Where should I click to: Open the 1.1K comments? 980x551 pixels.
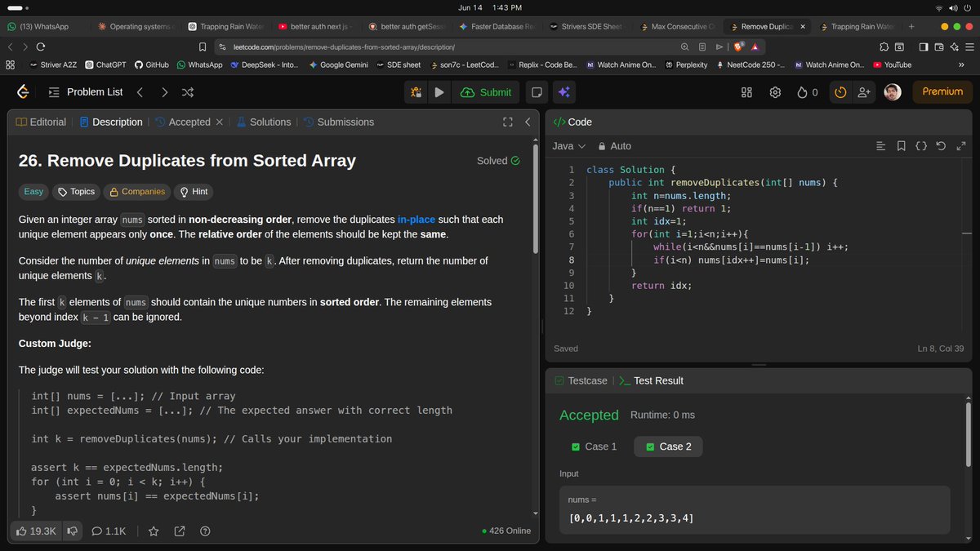coord(109,531)
